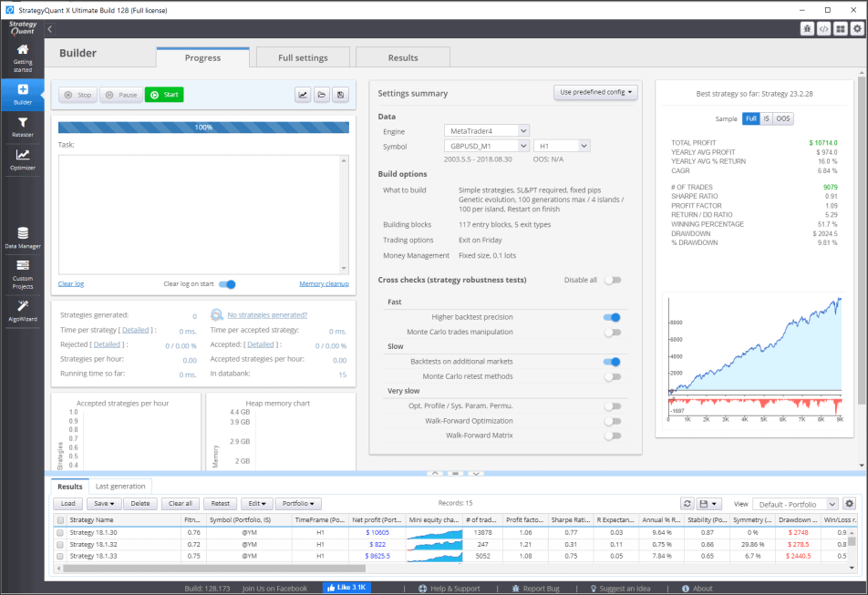Viewport: 868px width, 595px height.
Task: Toggle the Disable all cross checks switch
Action: 613,280
